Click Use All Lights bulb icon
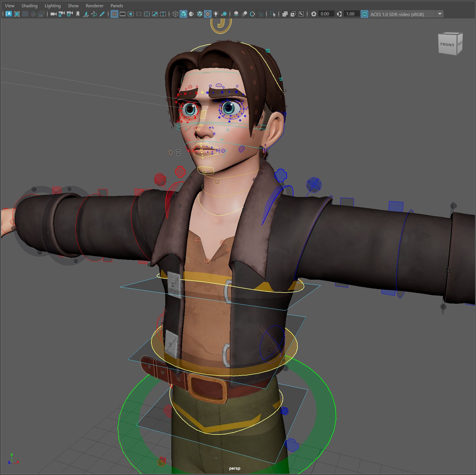Image resolution: width=476 pixels, height=475 pixels. coord(216,14)
